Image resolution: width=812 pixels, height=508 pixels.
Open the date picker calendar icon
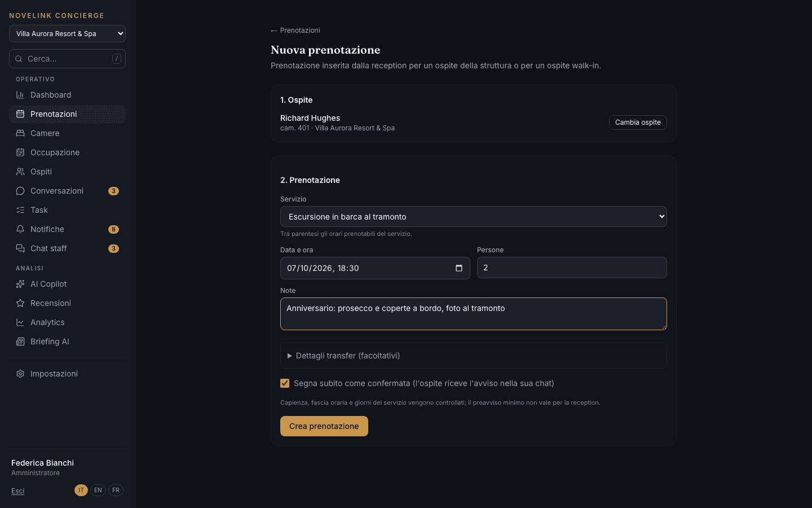tap(459, 268)
